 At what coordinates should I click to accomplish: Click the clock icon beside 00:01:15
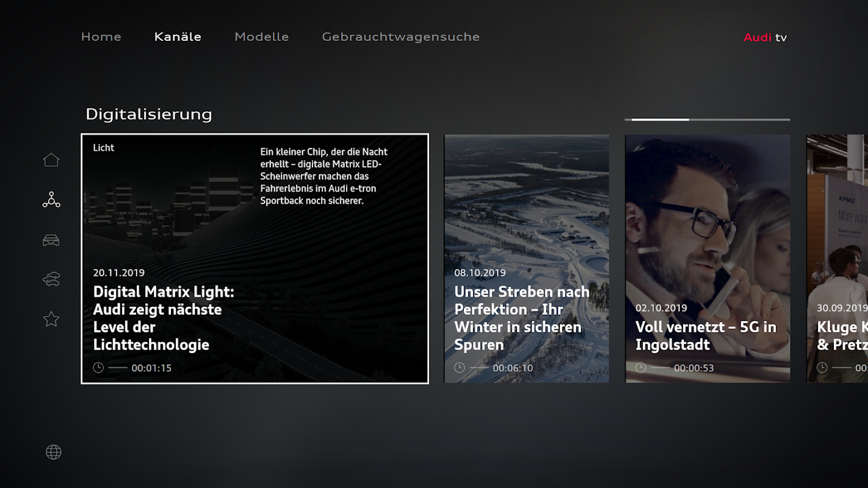pyautogui.click(x=98, y=368)
